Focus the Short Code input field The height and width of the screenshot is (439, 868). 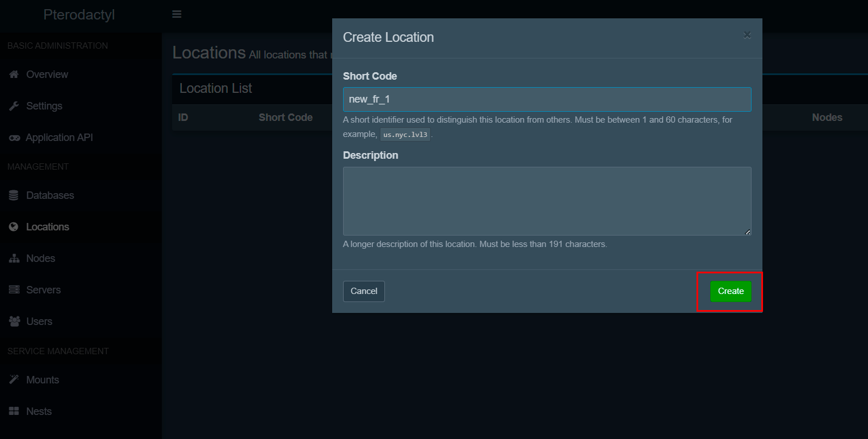pyautogui.click(x=547, y=99)
